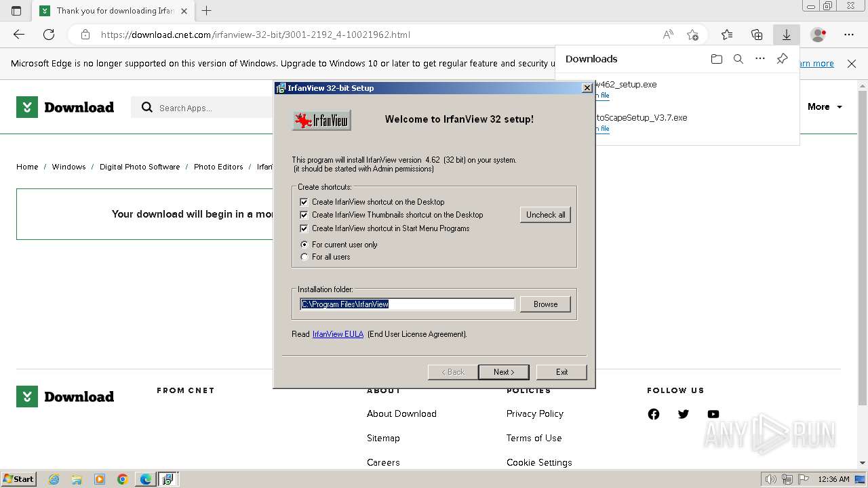The height and width of the screenshot is (488, 868).
Task: Click the Download logo in the page header
Action: tap(65, 107)
